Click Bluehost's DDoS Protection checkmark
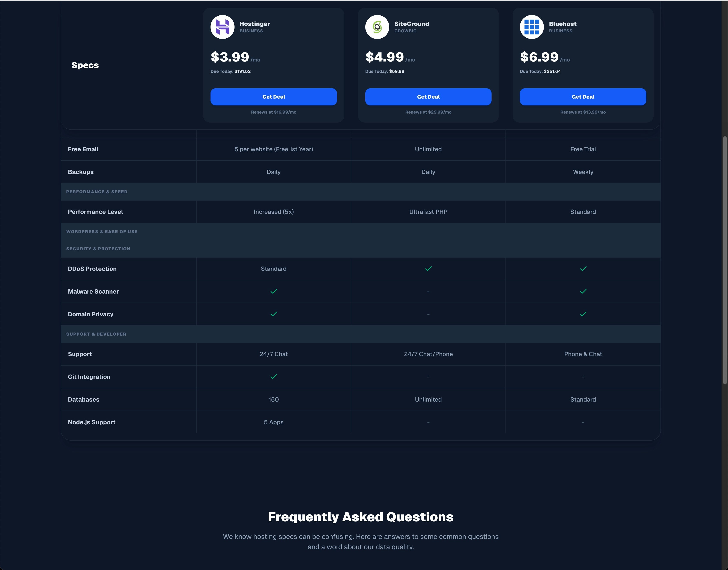Viewport: 728px width, 570px height. click(583, 269)
